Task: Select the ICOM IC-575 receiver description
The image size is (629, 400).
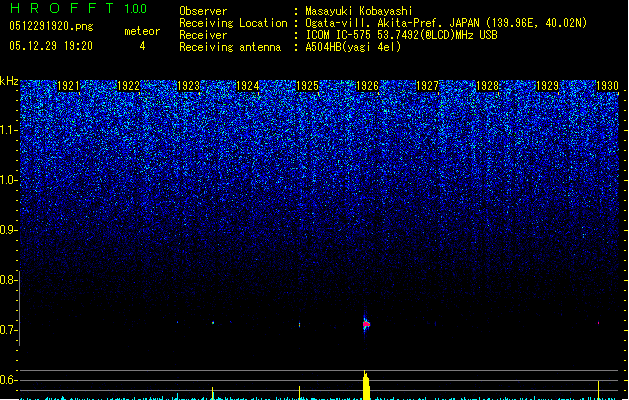Action: click(401, 35)
